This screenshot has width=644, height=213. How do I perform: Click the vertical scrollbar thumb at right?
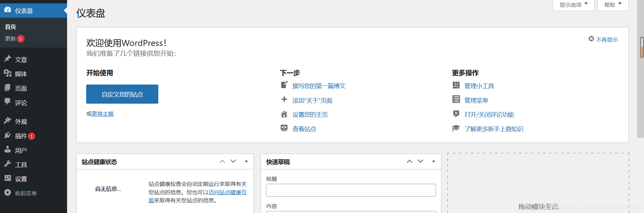[x=642, y=47]
